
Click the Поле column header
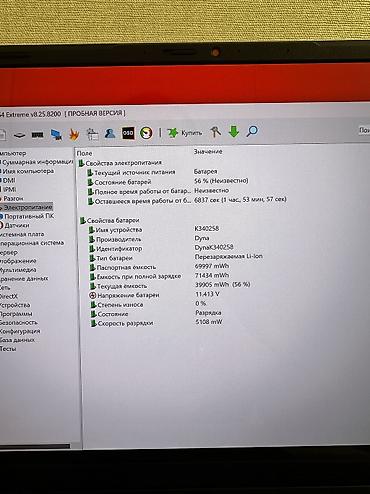(x=84, y=153)
